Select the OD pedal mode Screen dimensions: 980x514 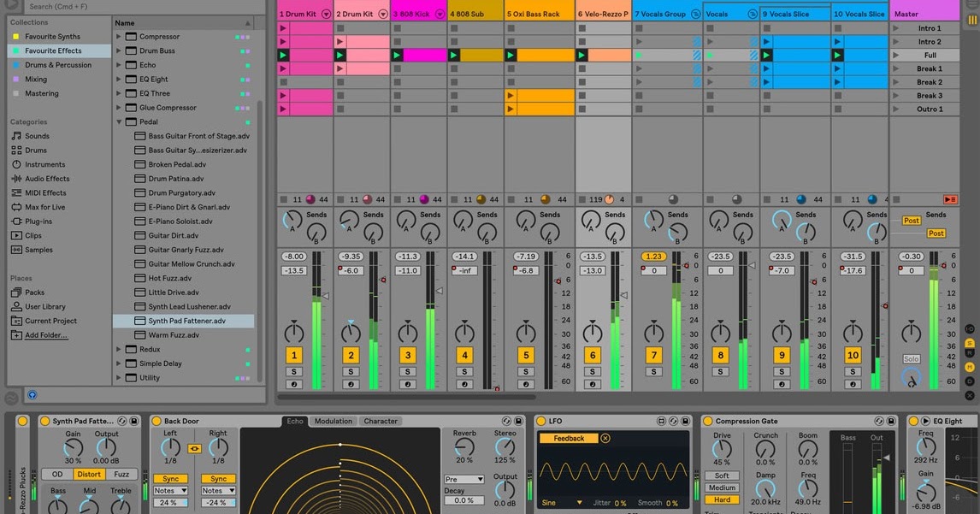pyautogui.click(x=57, y=475)
